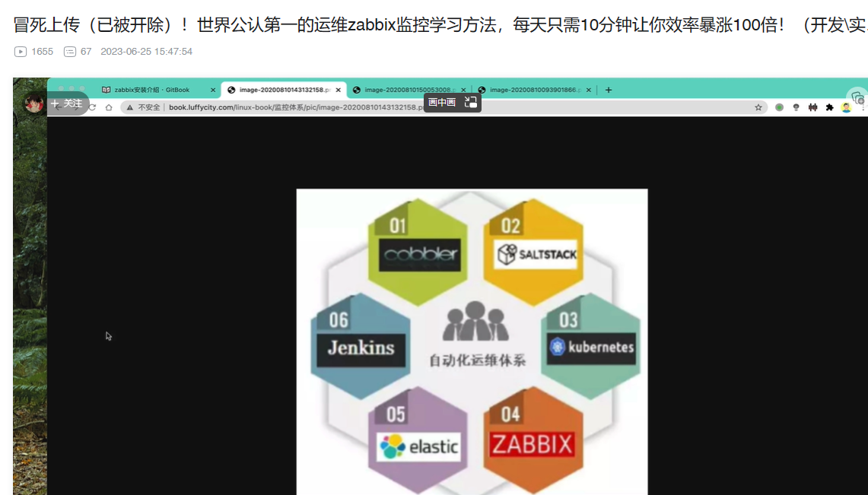Click the picture-in-picture icon on video

click(470, 102)
